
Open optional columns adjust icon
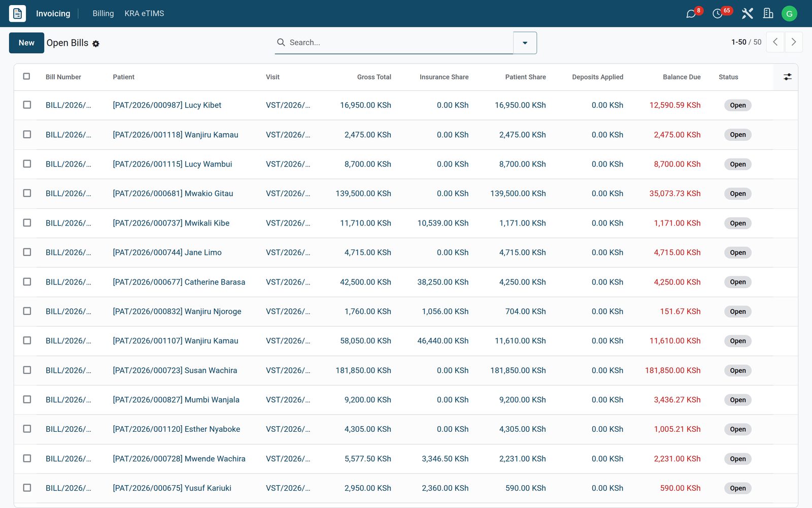tap(787, 77)
